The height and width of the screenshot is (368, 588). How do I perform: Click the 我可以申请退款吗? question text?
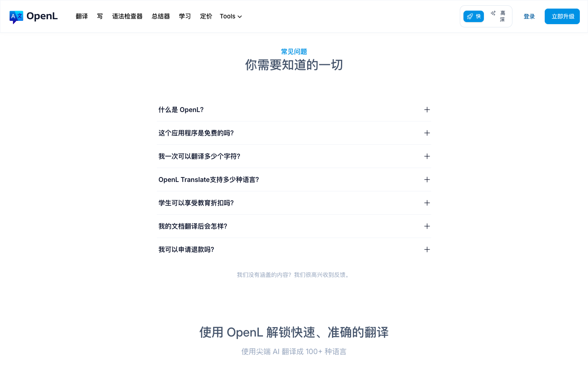coord(186,249)
